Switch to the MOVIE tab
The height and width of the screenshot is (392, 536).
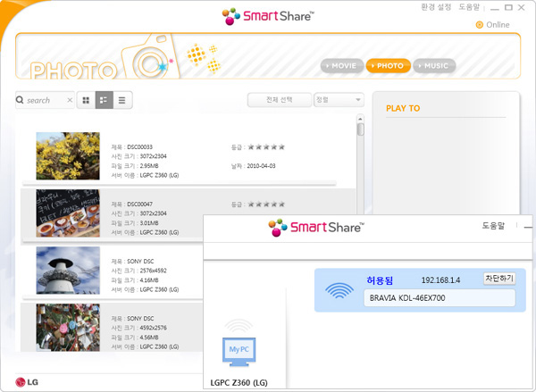(341, 65)
